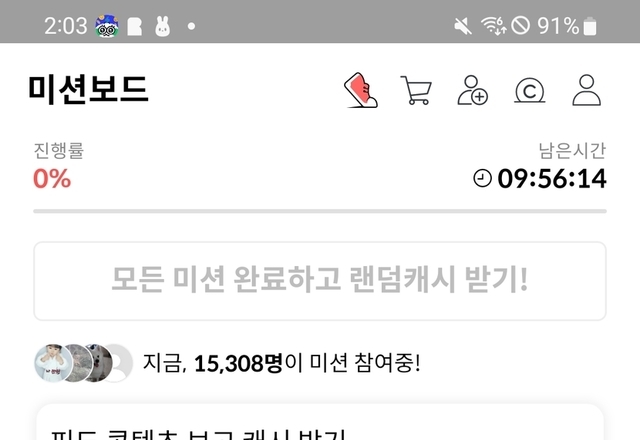Tap the 15,308명 participants text
The width and height of the screenshot is (640, 440).
(x=238, y=363)
